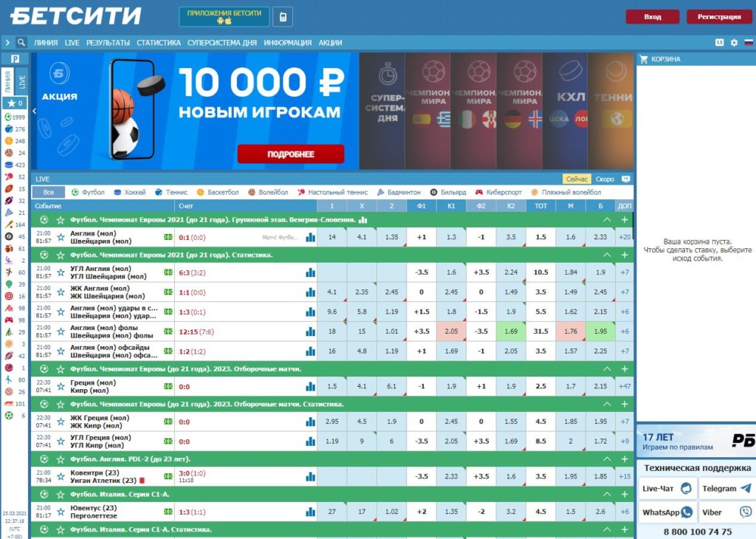Open the search magnifier icon
The height and width of the screenshot is (539, 756).
click(21, 42)
